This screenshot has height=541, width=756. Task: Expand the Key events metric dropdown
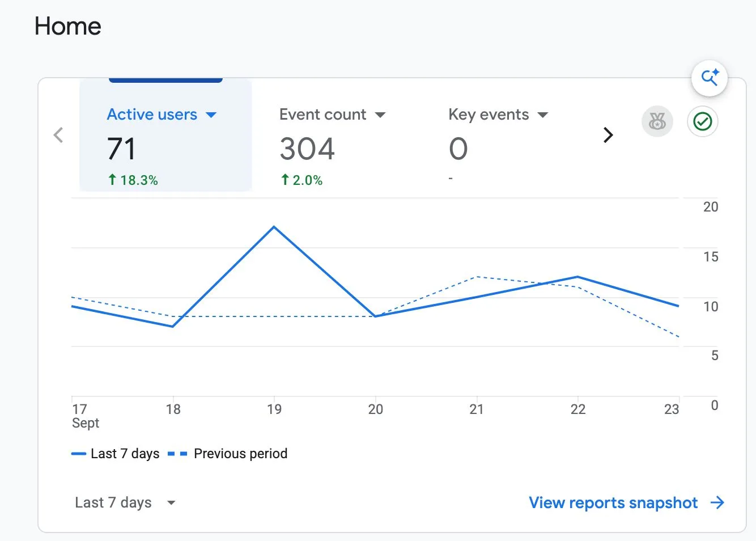pos(542,115)
